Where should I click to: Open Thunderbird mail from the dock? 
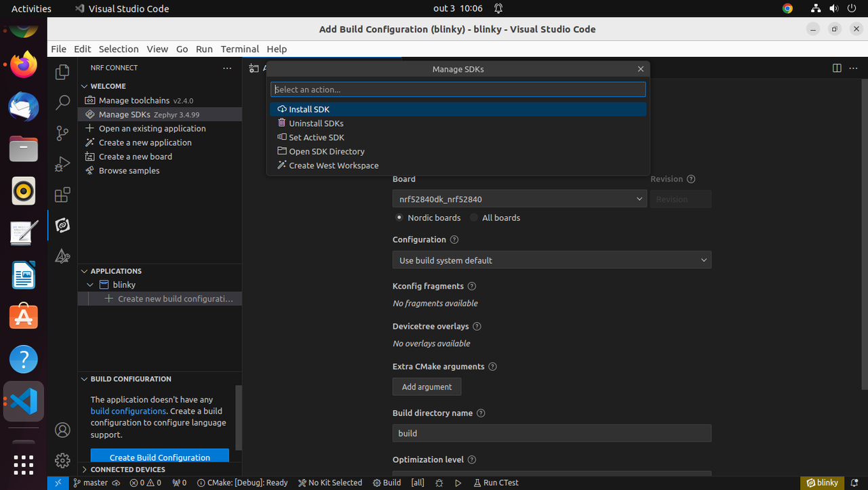(24, 106)
